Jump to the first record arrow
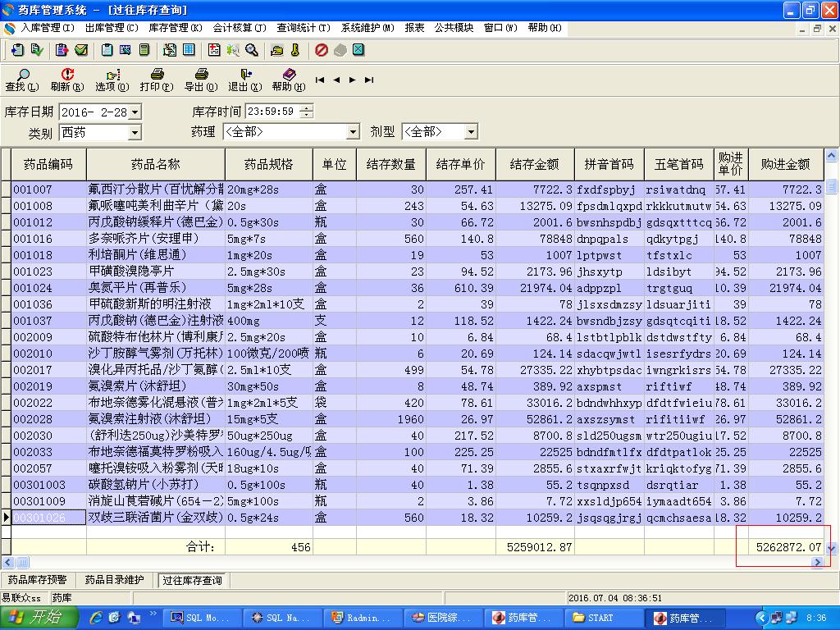 click(x=320, y=80)
